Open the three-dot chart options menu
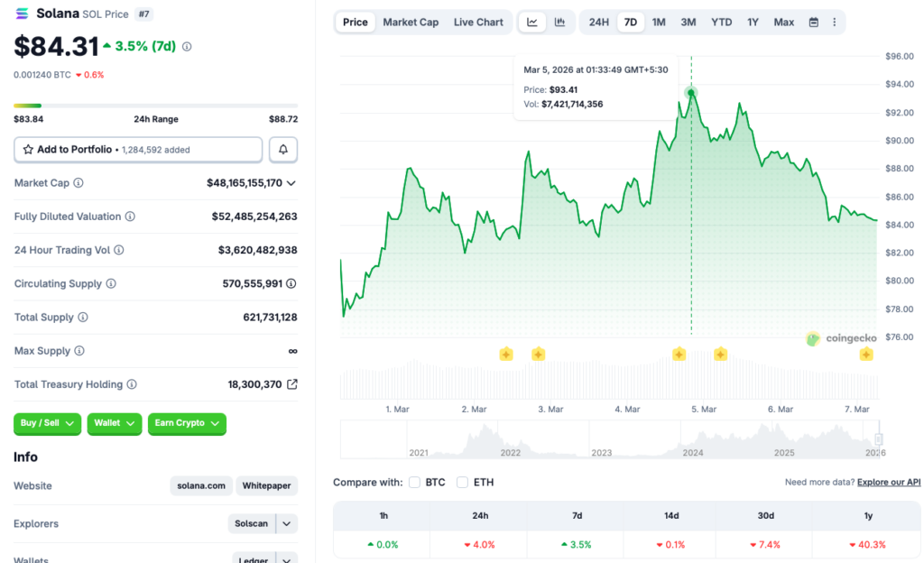 pyautogui.click(x=835, y=22)
